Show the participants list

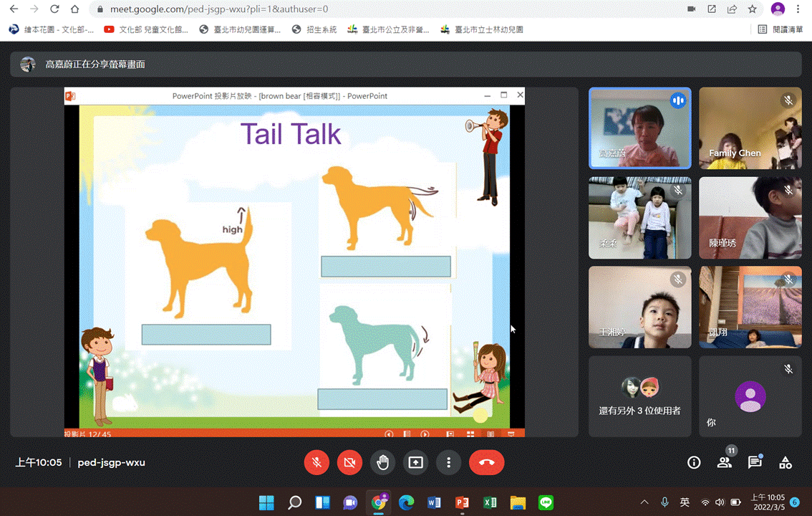[x=724, y=463]
